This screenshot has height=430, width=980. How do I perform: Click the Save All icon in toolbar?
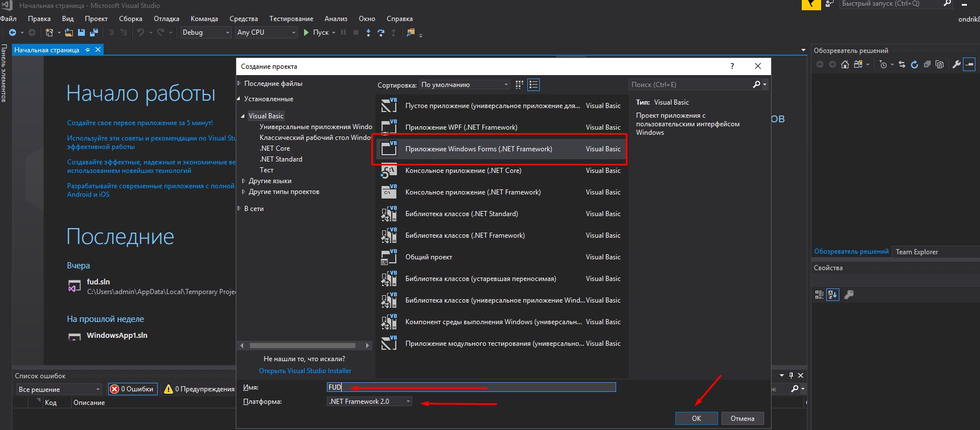click(x=93, y=32)
